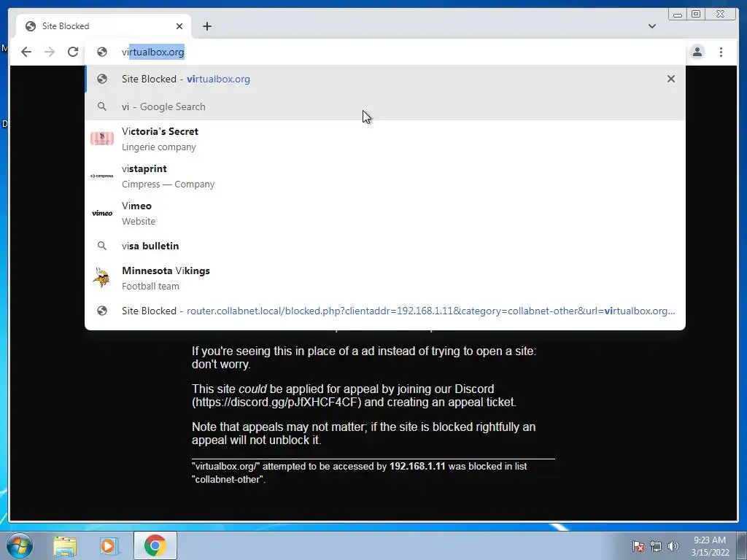
Task: Click the Cimpress logo next to vistaprint
Action: point(102,176)
